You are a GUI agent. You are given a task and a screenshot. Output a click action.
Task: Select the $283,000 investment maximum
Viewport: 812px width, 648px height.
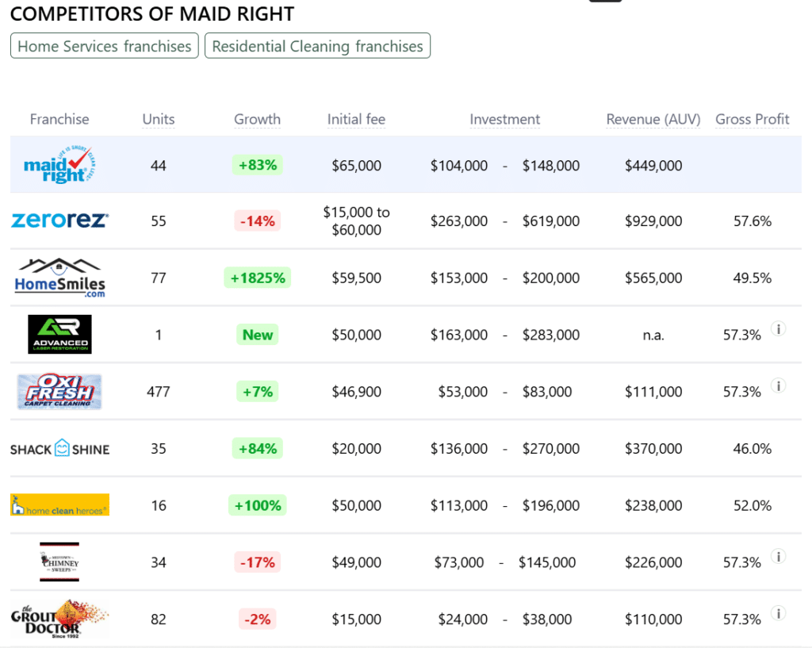[551, 336]
